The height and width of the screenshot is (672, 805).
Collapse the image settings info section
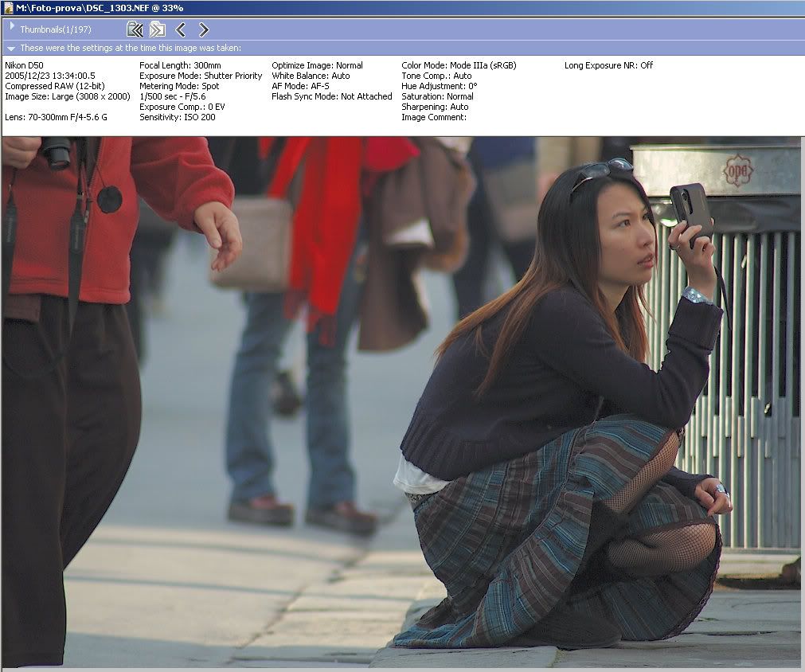[x=11, y=49]
